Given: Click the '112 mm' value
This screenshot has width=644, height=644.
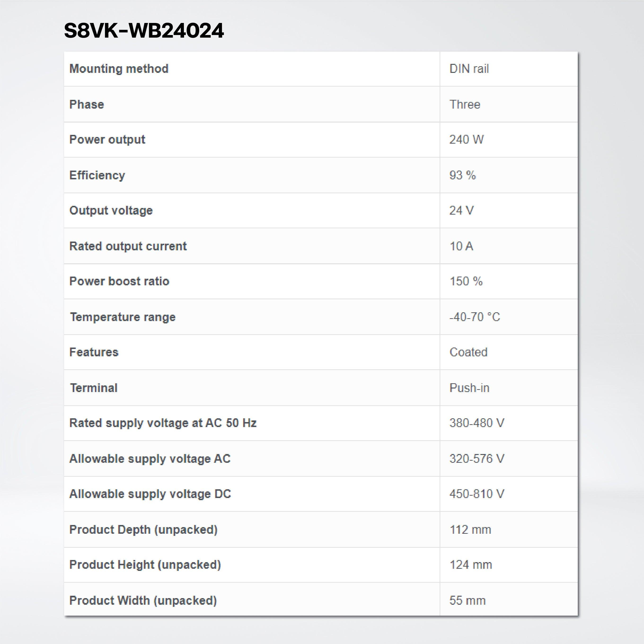Looking at the screenshot, I should (x=471, y=530).
